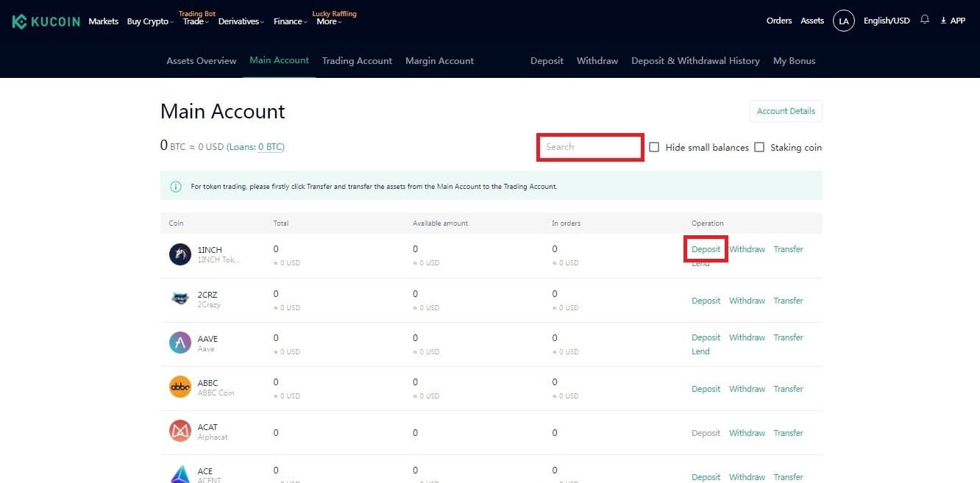
Task: Click Deposit for ACAT
Action: pyautogui.click(x=706, y=433)
